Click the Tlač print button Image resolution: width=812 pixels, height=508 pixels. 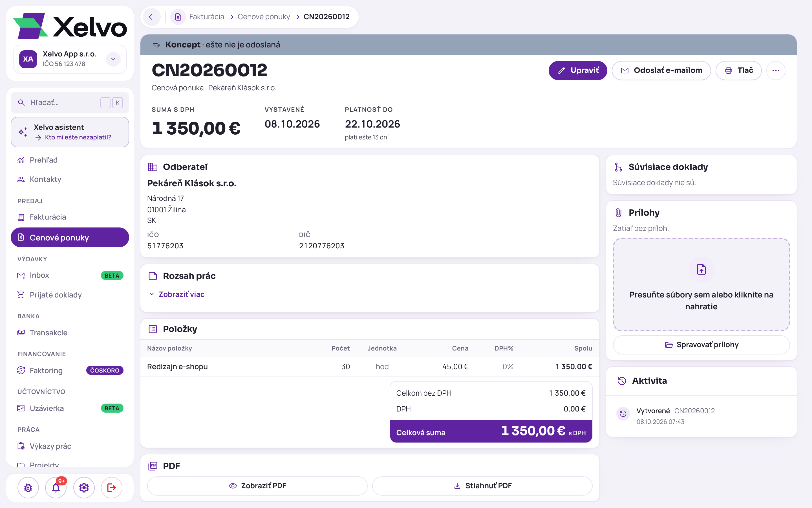738,71
